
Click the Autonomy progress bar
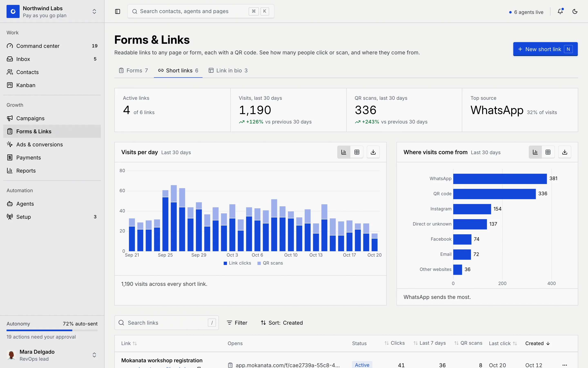pyautogui.click(x=52, y=330)
